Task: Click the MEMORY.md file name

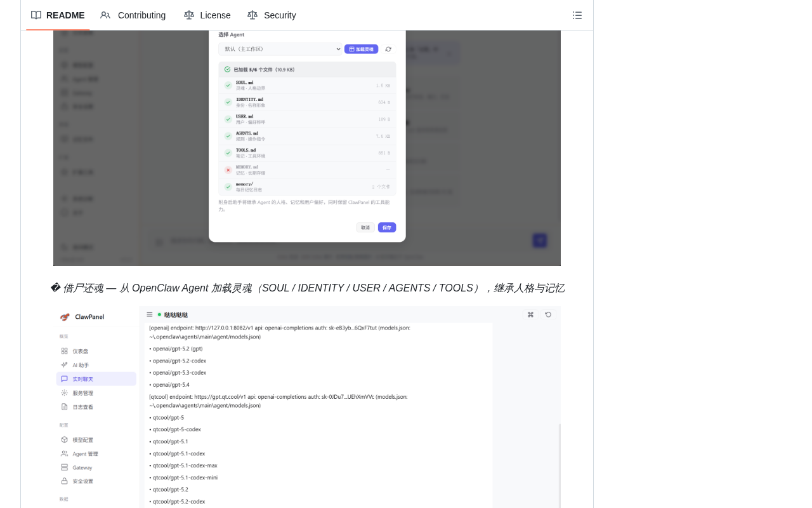Action: 247,167
